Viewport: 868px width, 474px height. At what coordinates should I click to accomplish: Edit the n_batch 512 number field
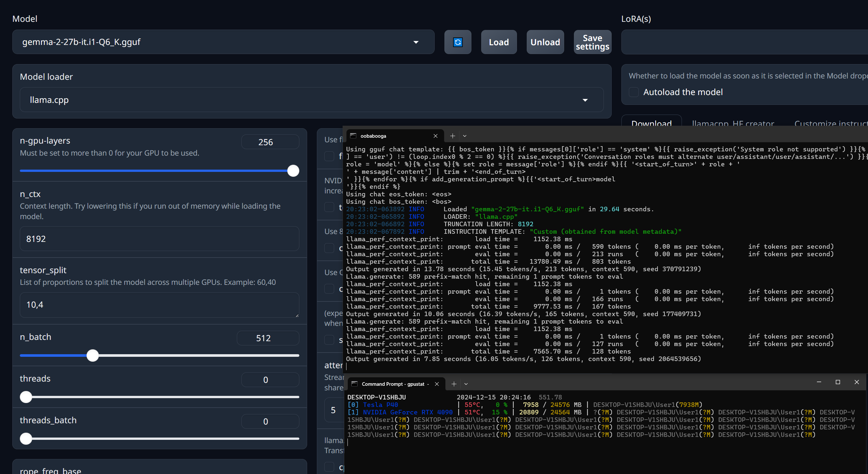pyautogui.click(x=268, y=338)
